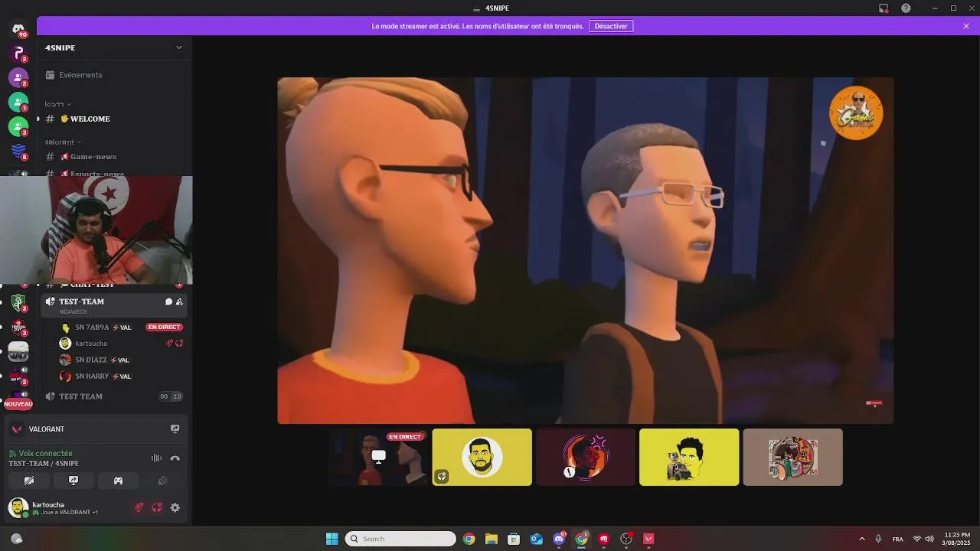Open Discord direct messages home icon
Image resolution: width=980 pixels, height=551 pixels.
[18, 29]
